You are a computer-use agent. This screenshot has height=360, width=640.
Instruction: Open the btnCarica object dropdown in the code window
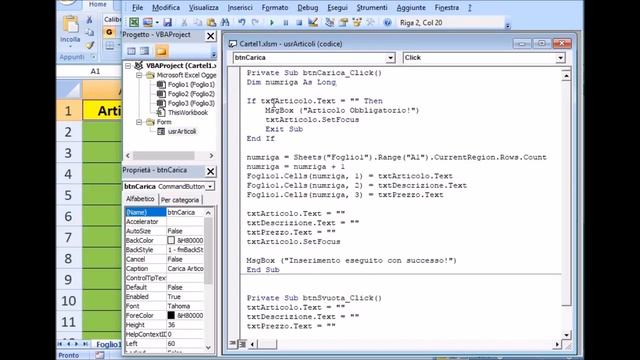coord(390,58)
